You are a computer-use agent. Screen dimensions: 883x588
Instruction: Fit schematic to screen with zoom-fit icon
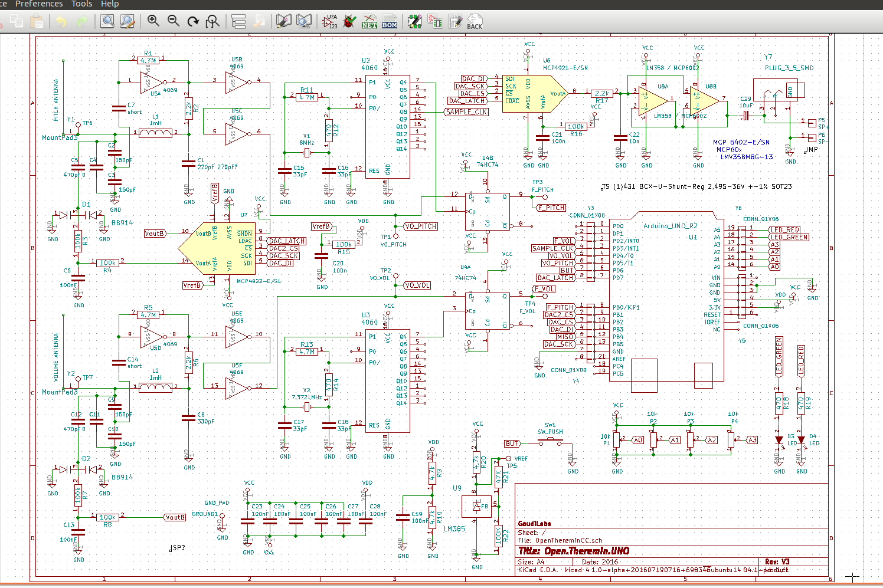tap(212, 22)
